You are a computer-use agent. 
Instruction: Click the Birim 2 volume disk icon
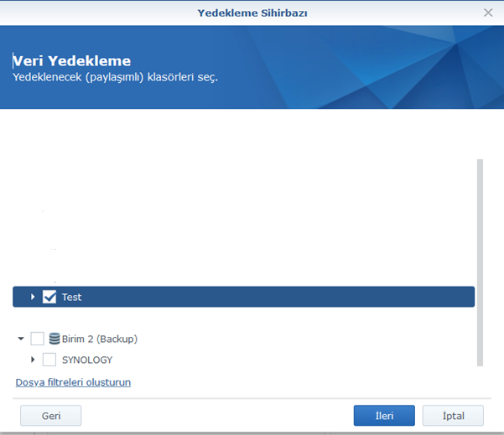tap(55, 339)
